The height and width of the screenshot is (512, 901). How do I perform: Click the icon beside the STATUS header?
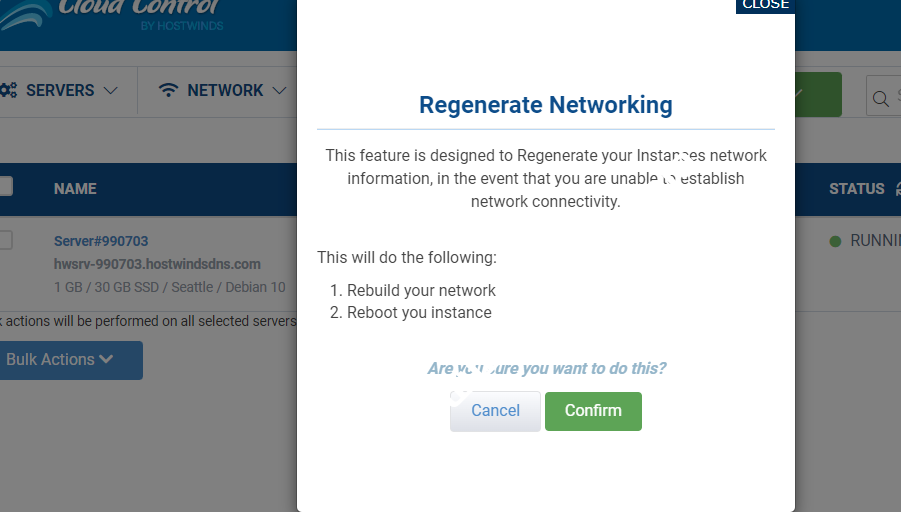(896, 188)
